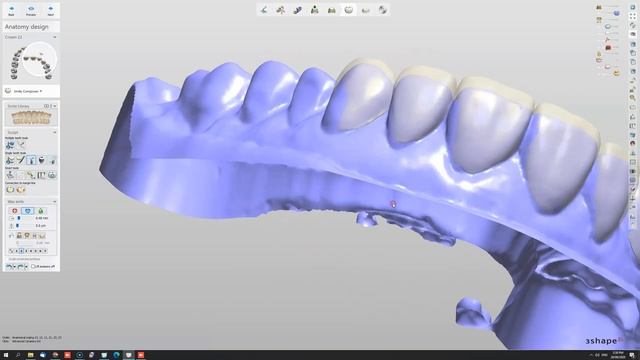Adjust the wax knife level slider
Screen dimensions: 640x360
click(x=18, y=226)
